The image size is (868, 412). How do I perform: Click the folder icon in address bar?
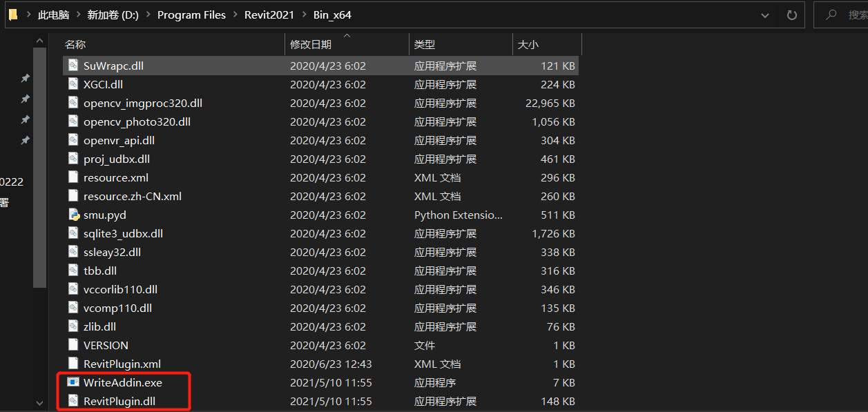click(13, 14)
